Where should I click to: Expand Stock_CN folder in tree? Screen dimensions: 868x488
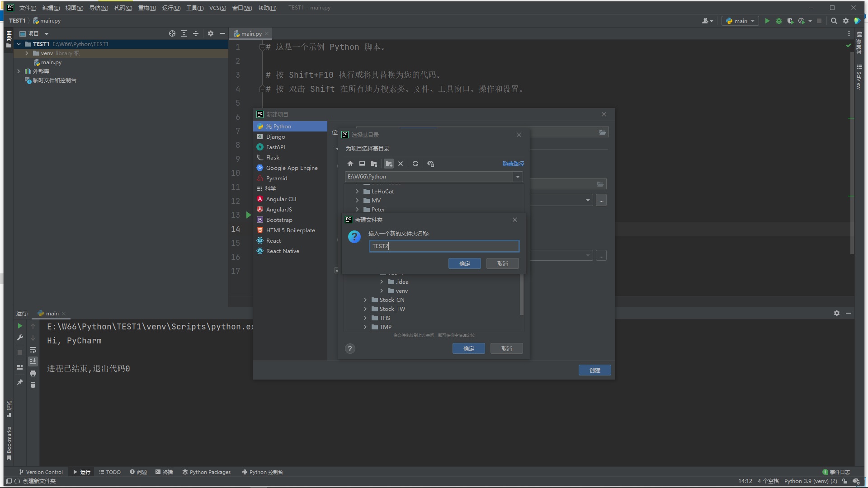coord(365,300)
